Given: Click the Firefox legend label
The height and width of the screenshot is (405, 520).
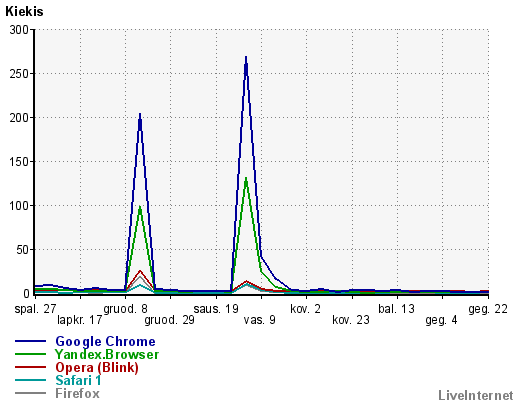Looking at the screenshot, I should coord(77,393).
